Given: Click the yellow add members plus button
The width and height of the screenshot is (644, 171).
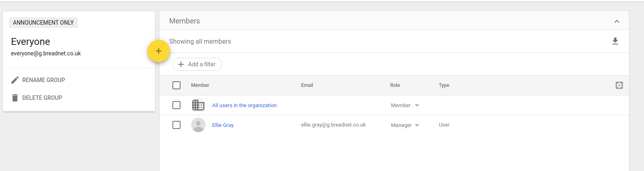Looking at the screenshot, I should coord(158,51).
